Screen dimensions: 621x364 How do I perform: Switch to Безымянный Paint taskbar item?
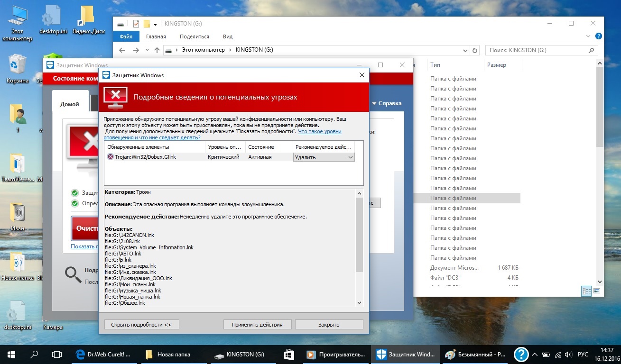click(x=475, y=354)
